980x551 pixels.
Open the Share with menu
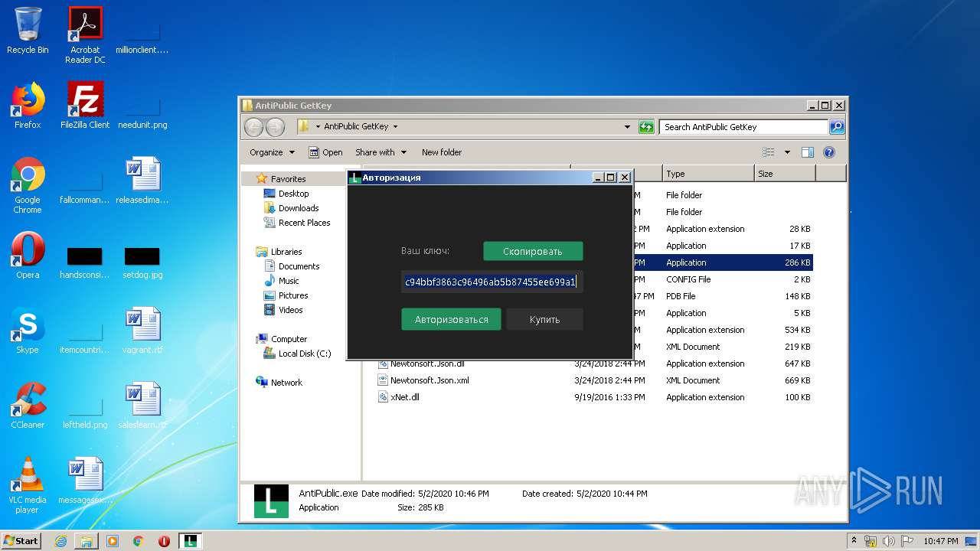[381, 152]
